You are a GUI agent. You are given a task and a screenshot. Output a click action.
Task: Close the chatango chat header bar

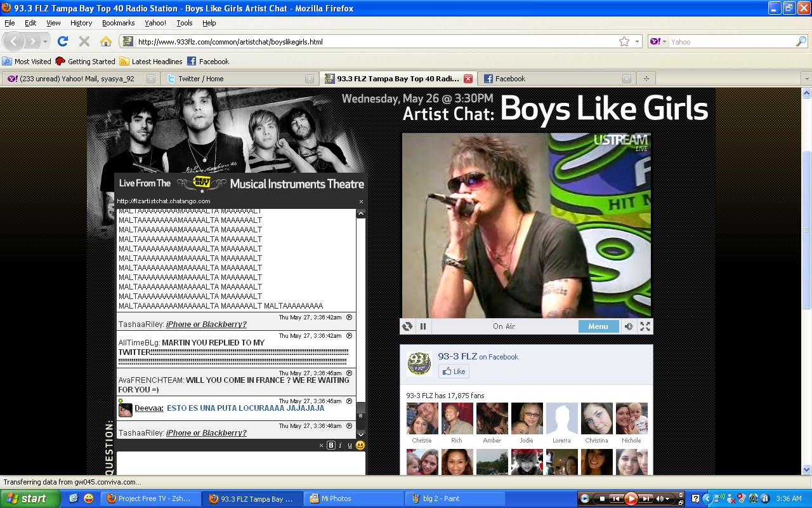[x=361, y=201]
